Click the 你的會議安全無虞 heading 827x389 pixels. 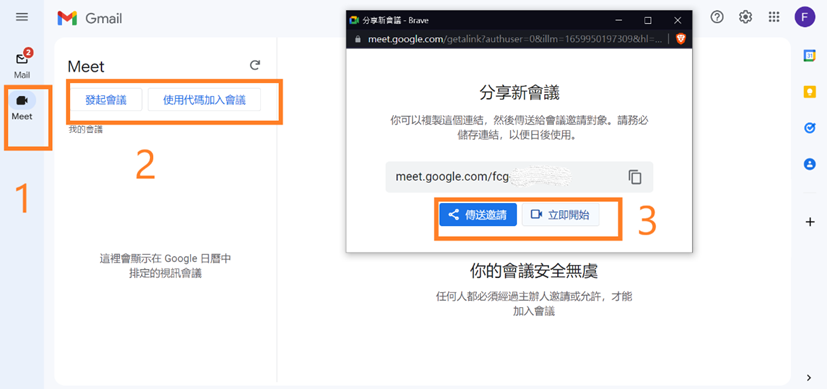pyautogui.click(x=534, y=271)
